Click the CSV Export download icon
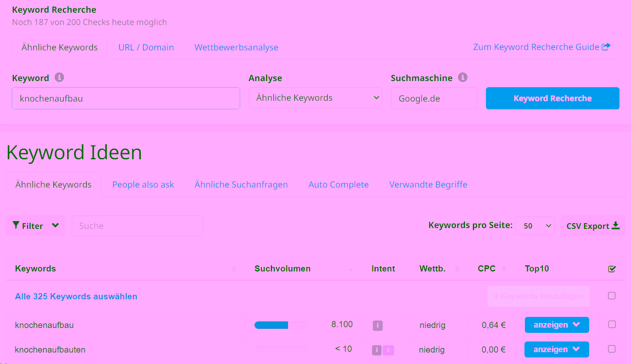 point(617,225)
